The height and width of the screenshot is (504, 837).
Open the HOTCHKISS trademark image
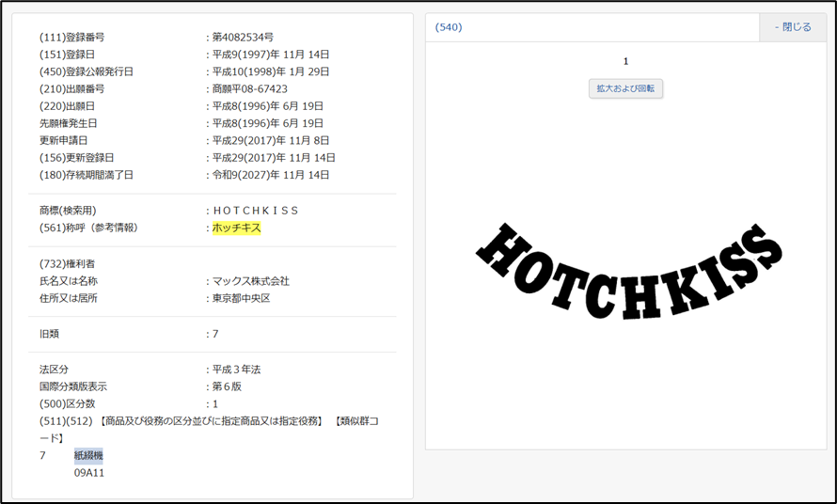pos(629,271)
